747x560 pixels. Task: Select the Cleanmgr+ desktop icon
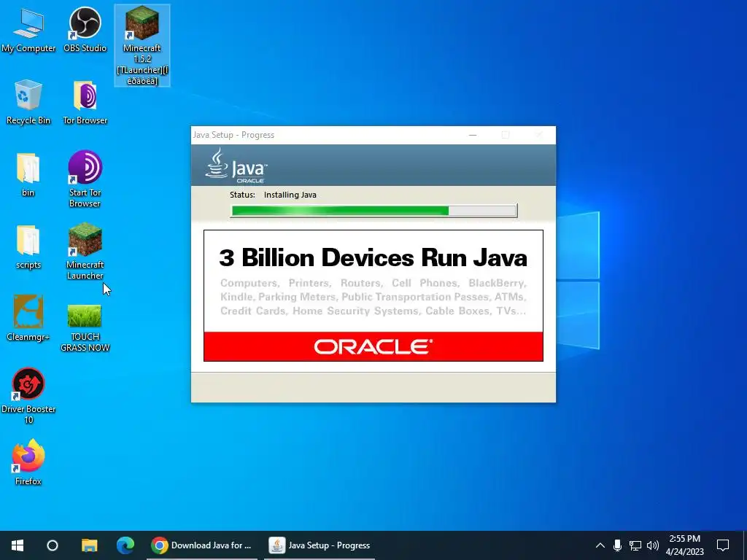[x=28, y=318]
